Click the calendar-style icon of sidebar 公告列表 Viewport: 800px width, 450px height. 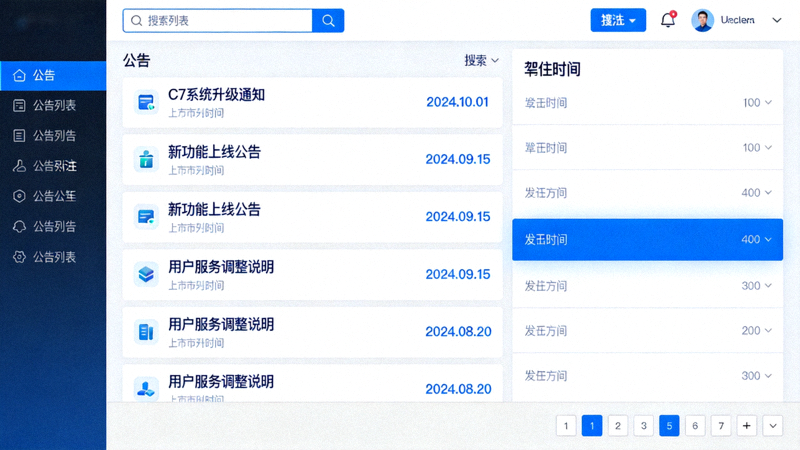pyautogui.click(x=19, y=106)
